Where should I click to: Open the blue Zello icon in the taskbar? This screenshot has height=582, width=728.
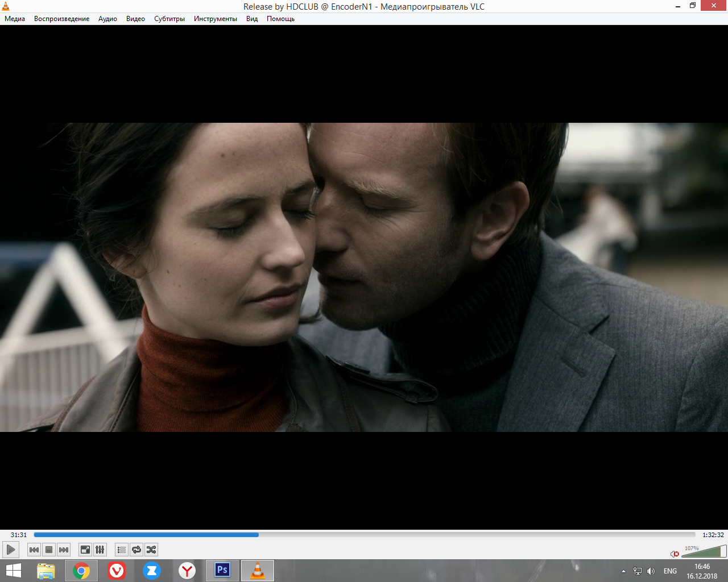152,571
